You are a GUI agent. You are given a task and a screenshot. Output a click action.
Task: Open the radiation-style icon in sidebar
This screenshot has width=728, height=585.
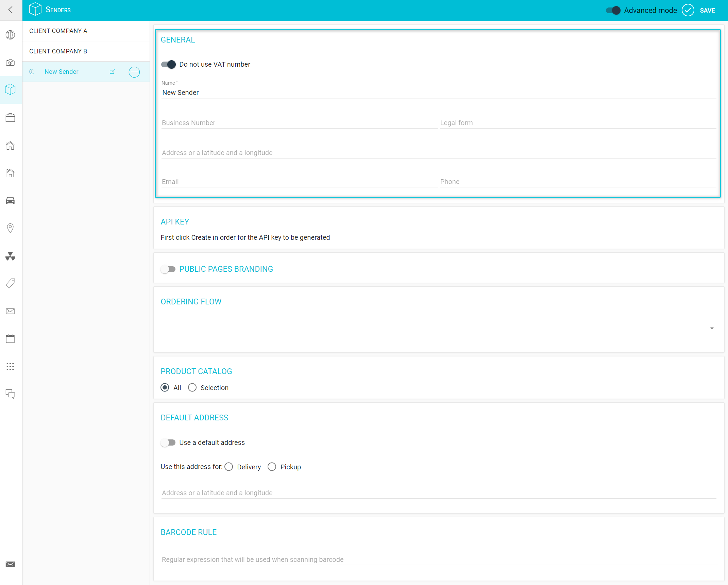11,256
